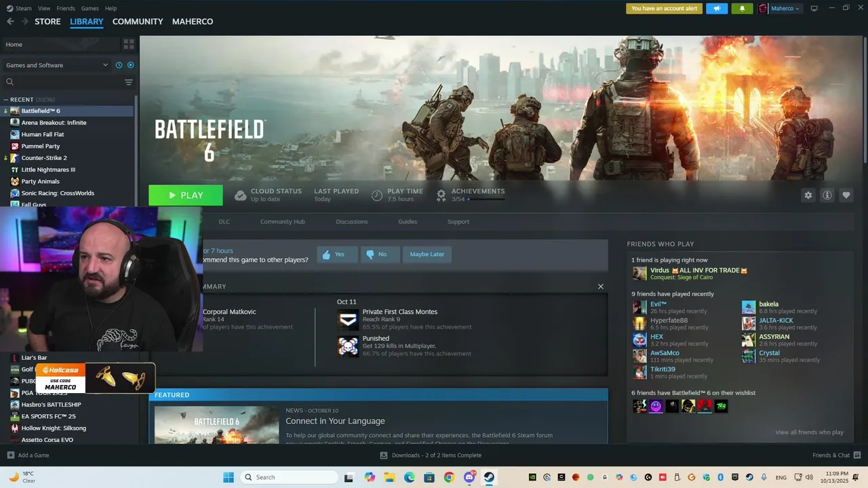Click the Play Time clock icon
Viewport: 868px width, 488px height.
pyautogui.click(x=377, y=195)
